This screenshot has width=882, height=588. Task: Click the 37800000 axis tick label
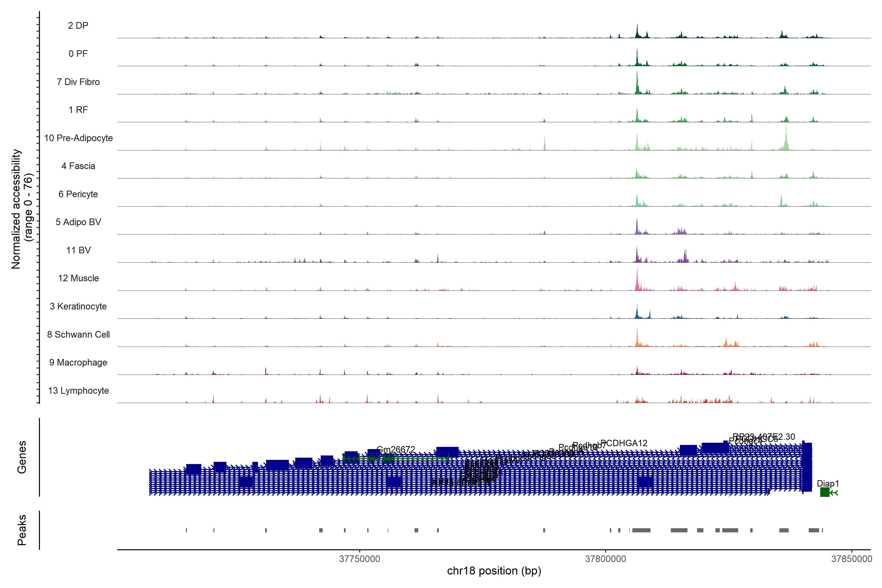pos(605,559)
